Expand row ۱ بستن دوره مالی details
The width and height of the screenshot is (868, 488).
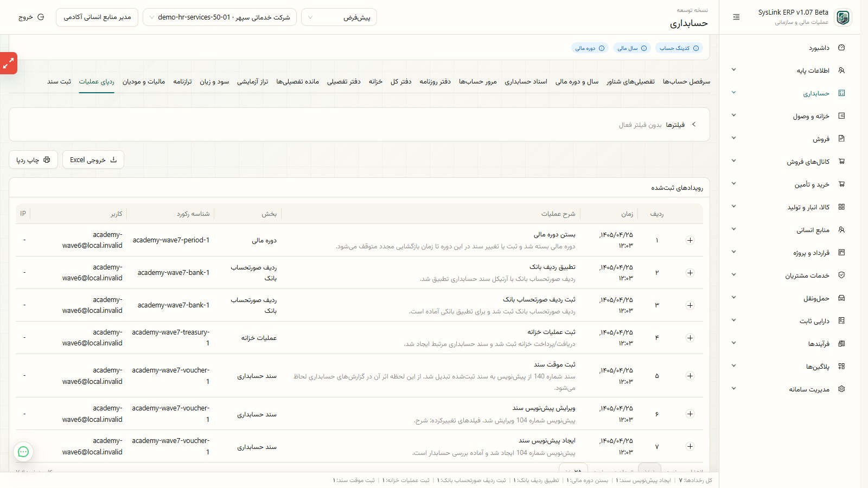[690, 240]
